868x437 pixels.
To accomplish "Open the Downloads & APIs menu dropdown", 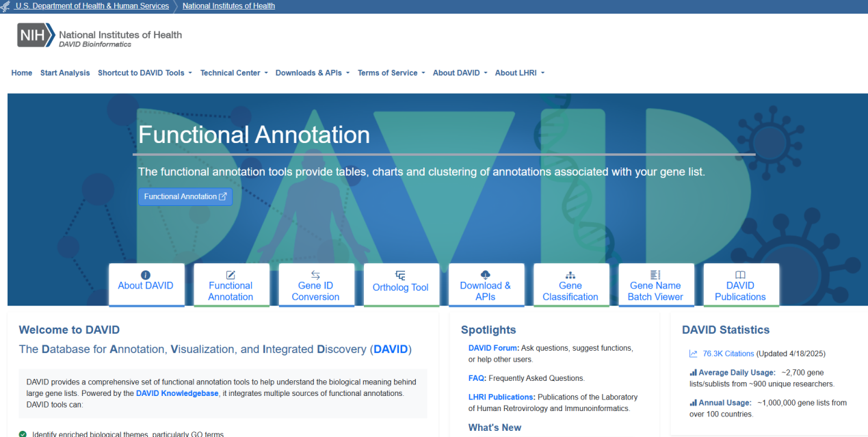I will pyautogui.click(x=313, y=73).
